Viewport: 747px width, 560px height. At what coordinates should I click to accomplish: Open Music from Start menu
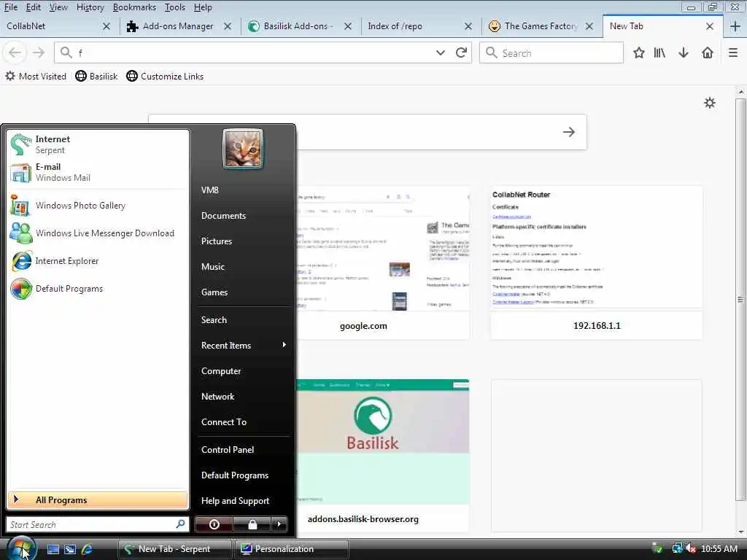[x=213, y=267]
